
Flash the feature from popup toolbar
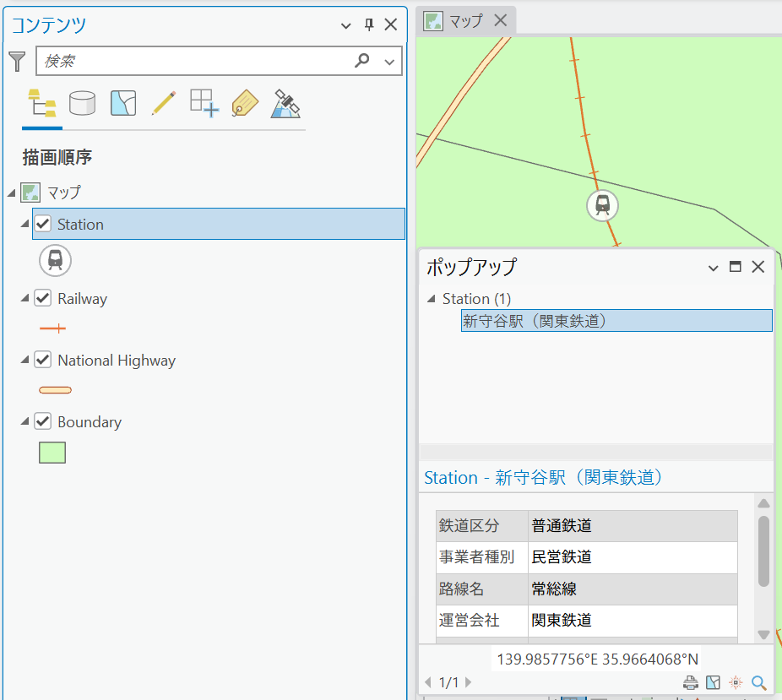point(736,682)
